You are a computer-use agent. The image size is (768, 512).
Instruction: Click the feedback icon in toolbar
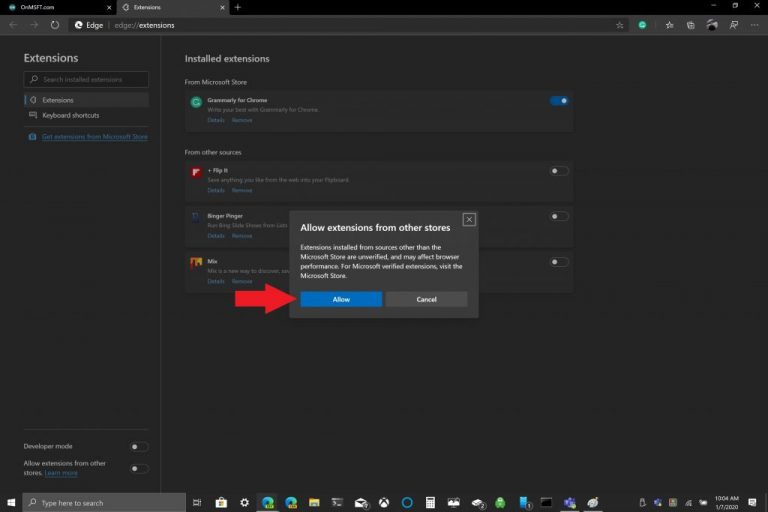[x=734, y=25]
